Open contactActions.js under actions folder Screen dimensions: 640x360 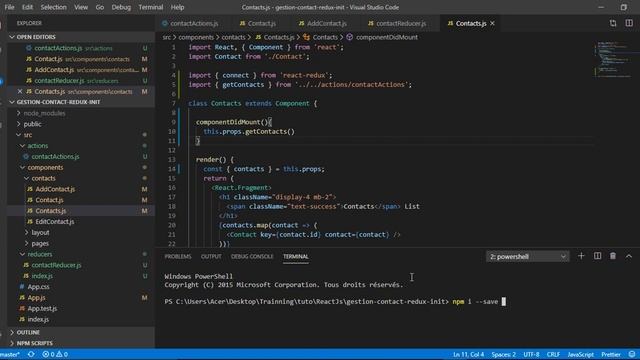pos(55,156)
